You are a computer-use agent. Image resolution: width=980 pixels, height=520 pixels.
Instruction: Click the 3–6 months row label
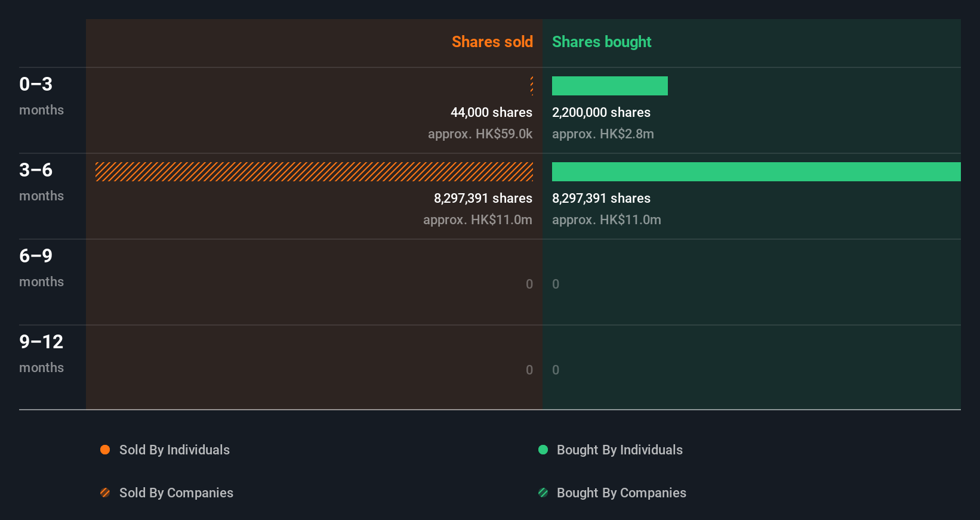[x=41, y=182]
